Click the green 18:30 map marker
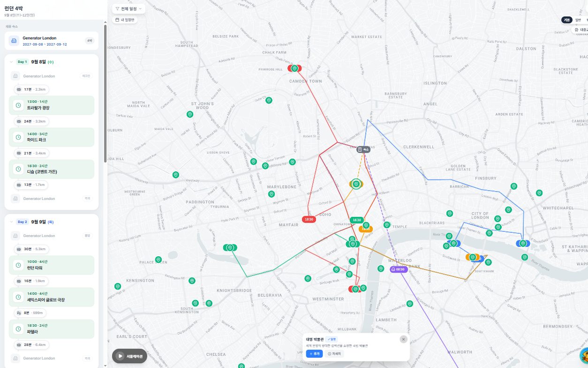This screenshot has width=588, height=368. [356, 220]
